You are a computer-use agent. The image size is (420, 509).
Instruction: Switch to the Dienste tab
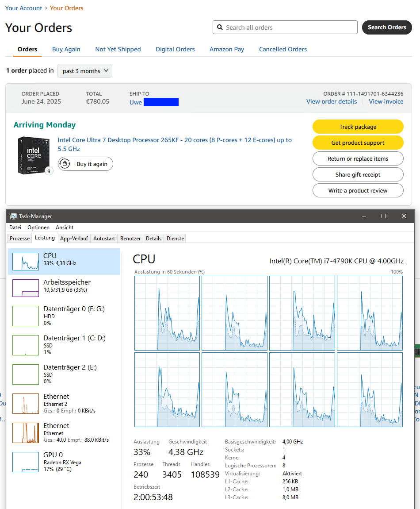[176, 238]
